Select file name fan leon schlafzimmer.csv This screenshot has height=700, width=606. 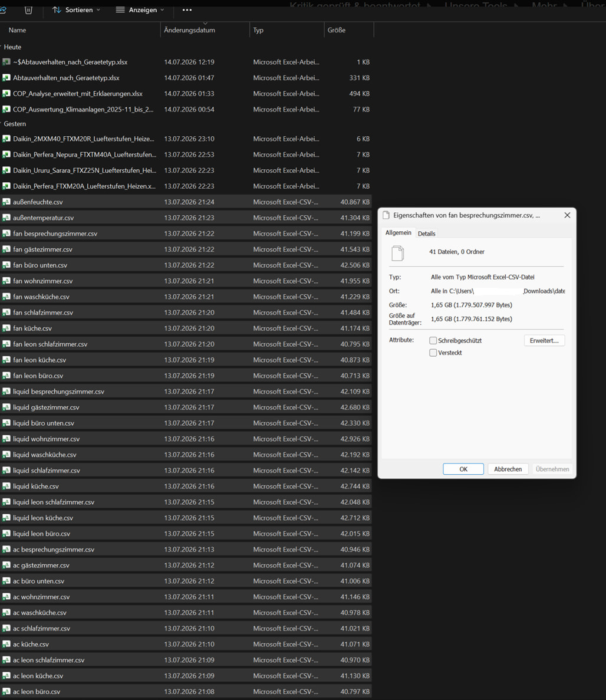coord(50,344)
